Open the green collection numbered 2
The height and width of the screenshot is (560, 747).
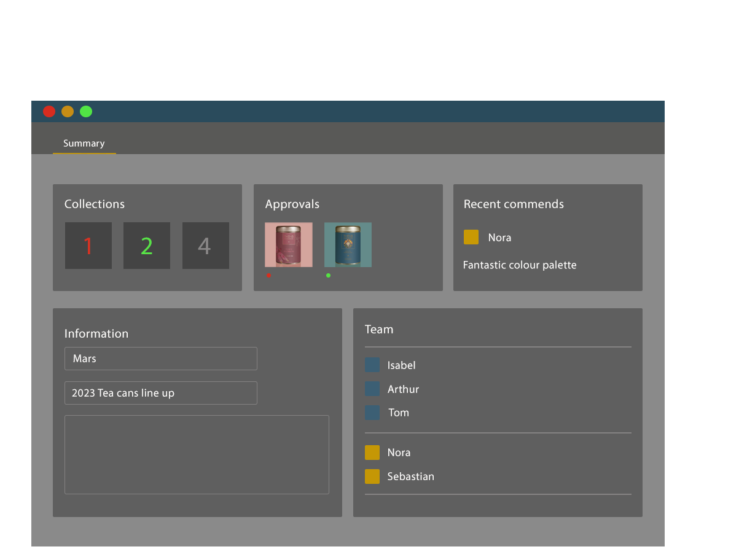(147, 246)
